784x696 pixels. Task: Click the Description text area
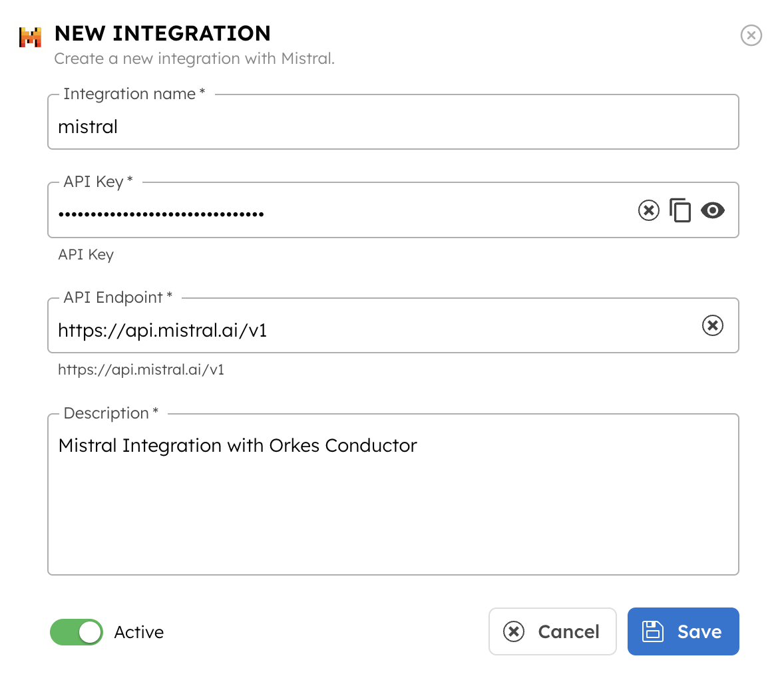click(x=393, y=494)
